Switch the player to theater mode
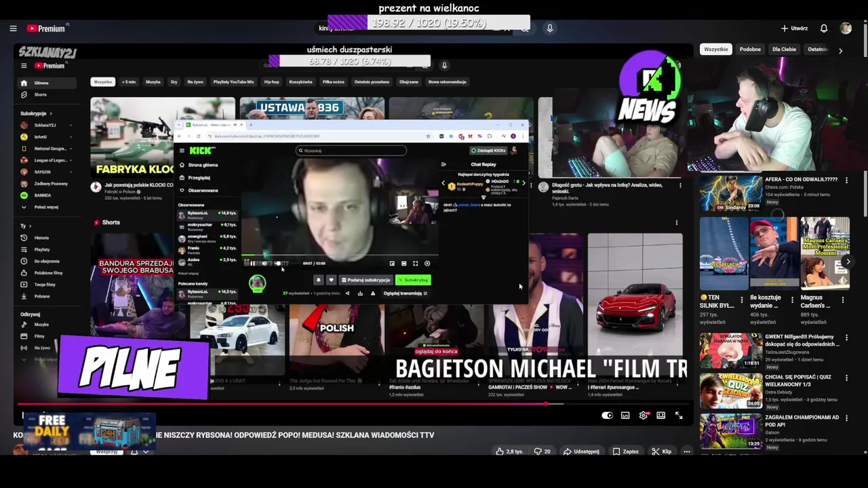The height and width of the screenshot is (488, 868). click(660, 415)
